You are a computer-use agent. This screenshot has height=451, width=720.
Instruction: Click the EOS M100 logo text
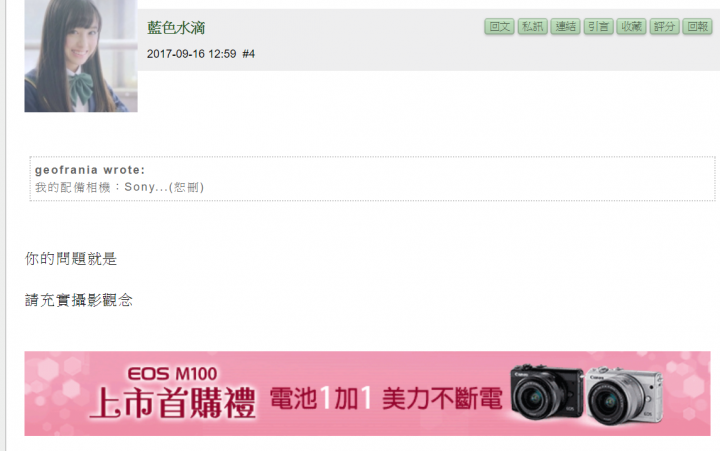point(172,374)
